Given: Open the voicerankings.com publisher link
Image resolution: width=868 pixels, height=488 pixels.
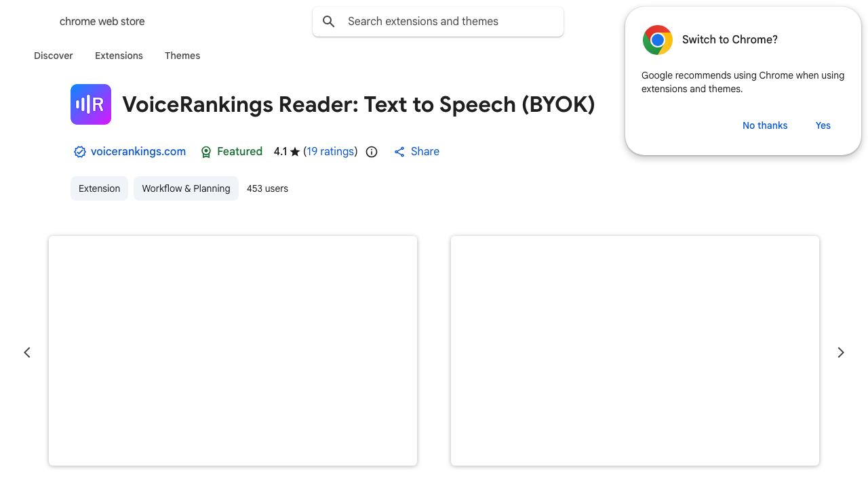Looking at the screenshot, I should (138, 152).
